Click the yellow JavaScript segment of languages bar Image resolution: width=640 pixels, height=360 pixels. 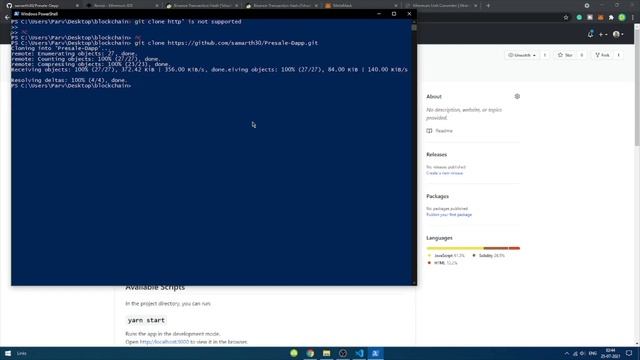(x=455, y=248)
